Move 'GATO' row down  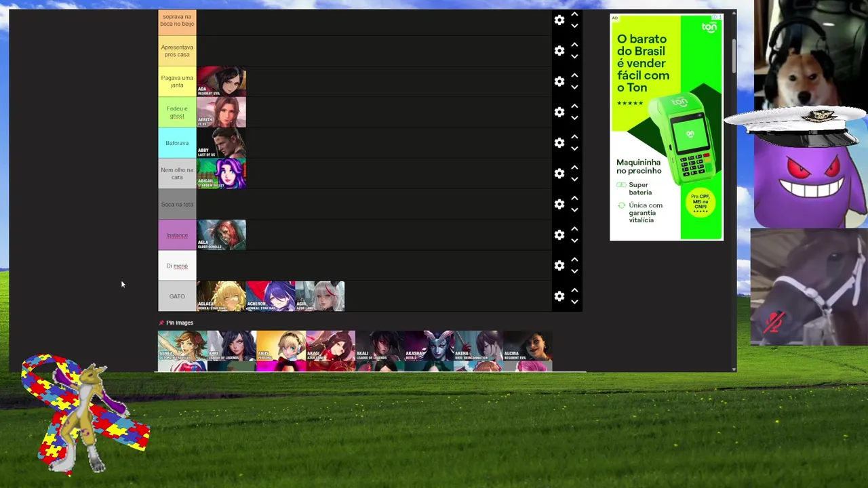(x=574, y=302)
